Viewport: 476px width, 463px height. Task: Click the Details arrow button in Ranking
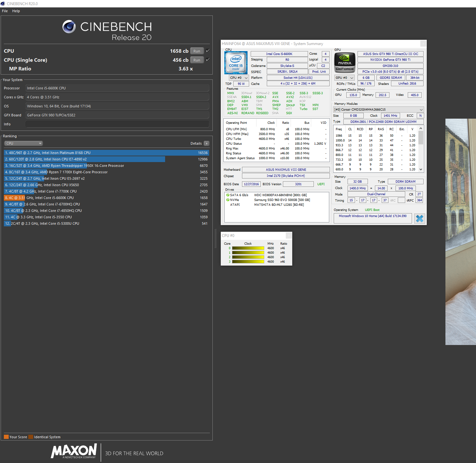207,143
